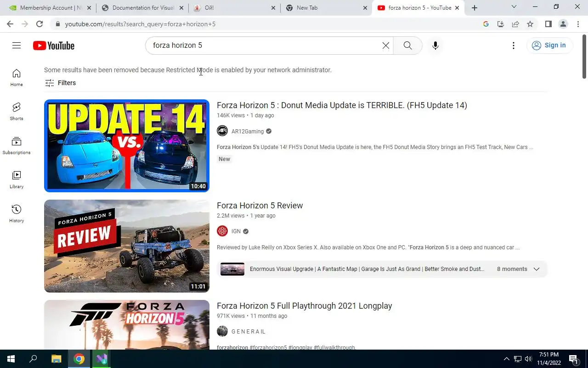The image size is (588, 368).
Task: Click the share page icon in address bar
Action: tap(515, 24)
